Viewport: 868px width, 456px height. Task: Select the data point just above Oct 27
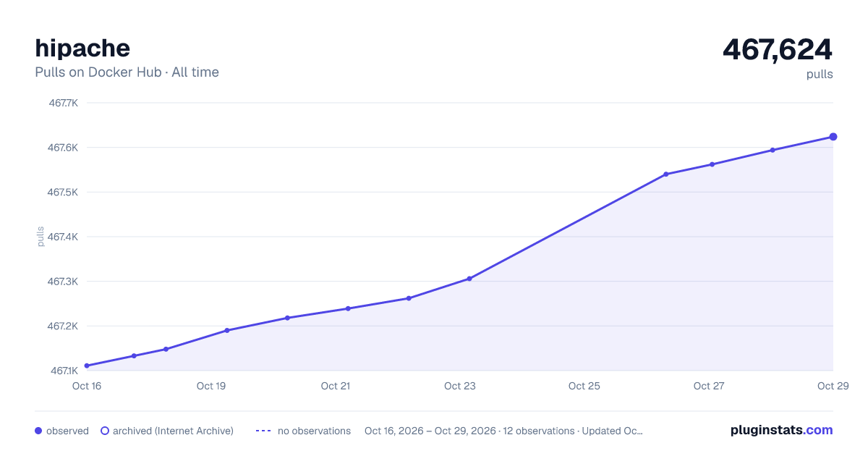(x=712, y=164)
